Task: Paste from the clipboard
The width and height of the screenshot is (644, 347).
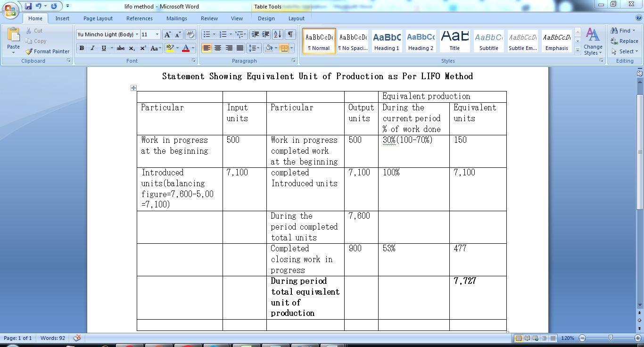Action: coord(13,40)
